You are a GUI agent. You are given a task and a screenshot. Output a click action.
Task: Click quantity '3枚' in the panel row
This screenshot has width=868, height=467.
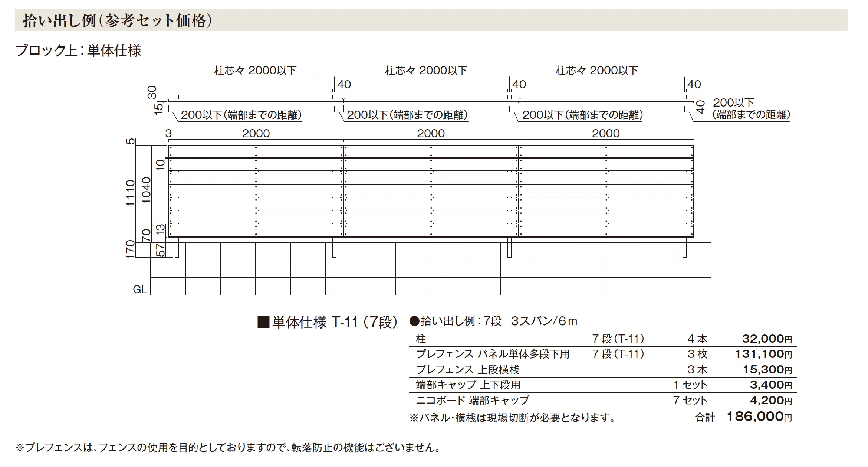697,354
